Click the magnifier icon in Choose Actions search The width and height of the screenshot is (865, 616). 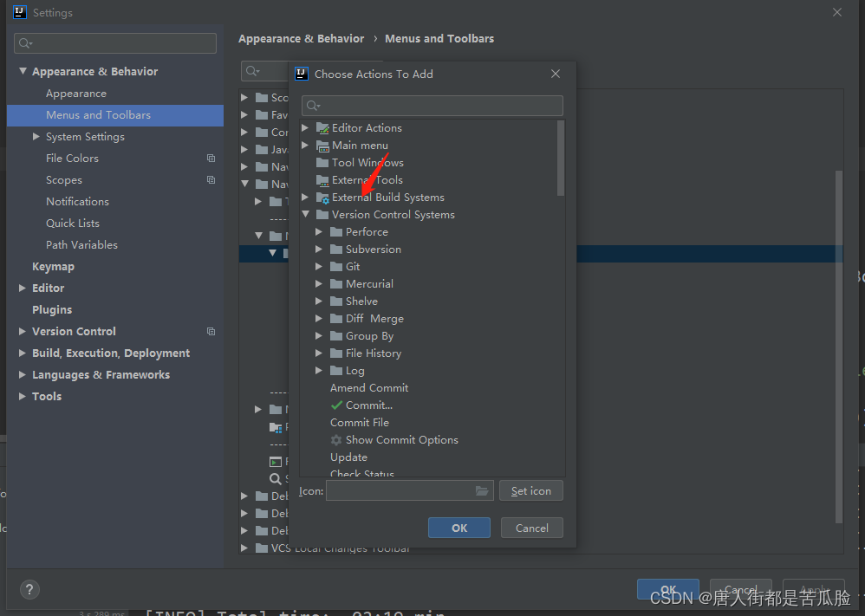(x=314, y=106)
